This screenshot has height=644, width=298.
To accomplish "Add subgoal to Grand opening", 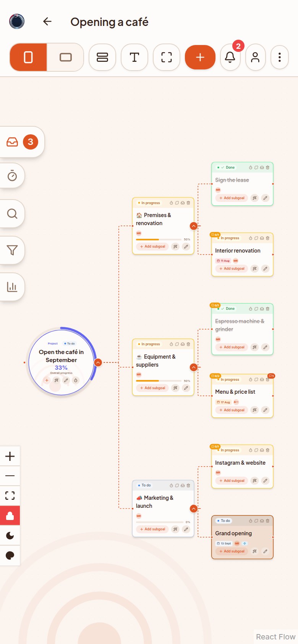I will (232, 551).
